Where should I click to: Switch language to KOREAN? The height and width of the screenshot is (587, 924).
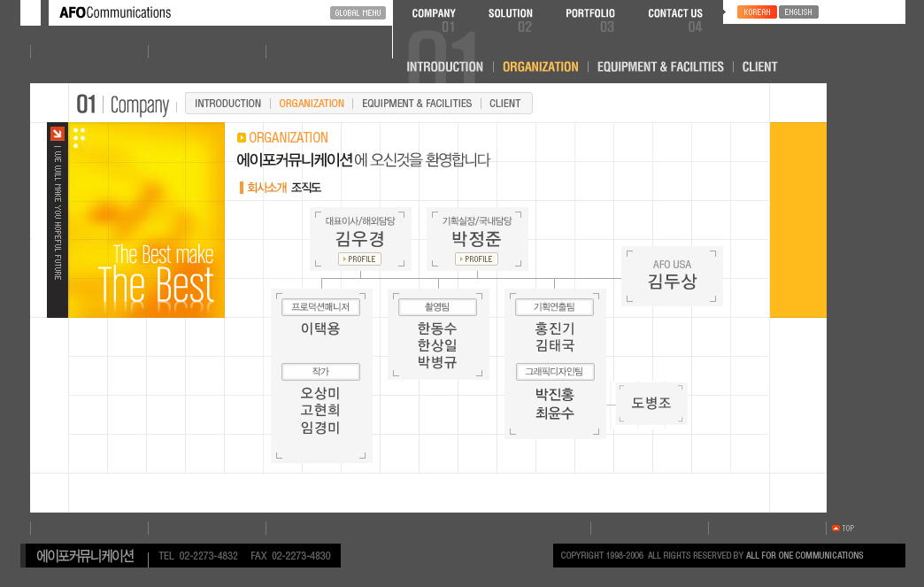757,12
